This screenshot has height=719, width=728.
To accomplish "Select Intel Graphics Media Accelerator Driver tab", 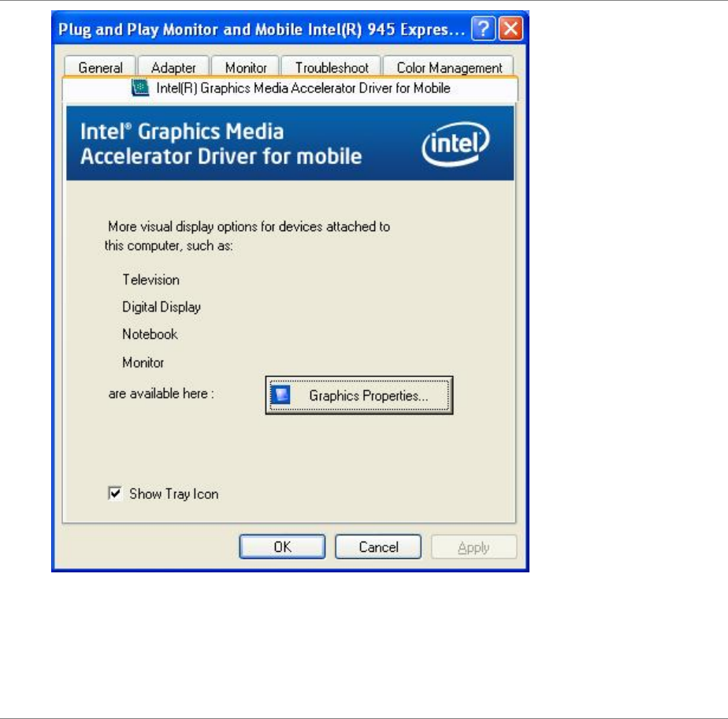I will tap(290, 88).
